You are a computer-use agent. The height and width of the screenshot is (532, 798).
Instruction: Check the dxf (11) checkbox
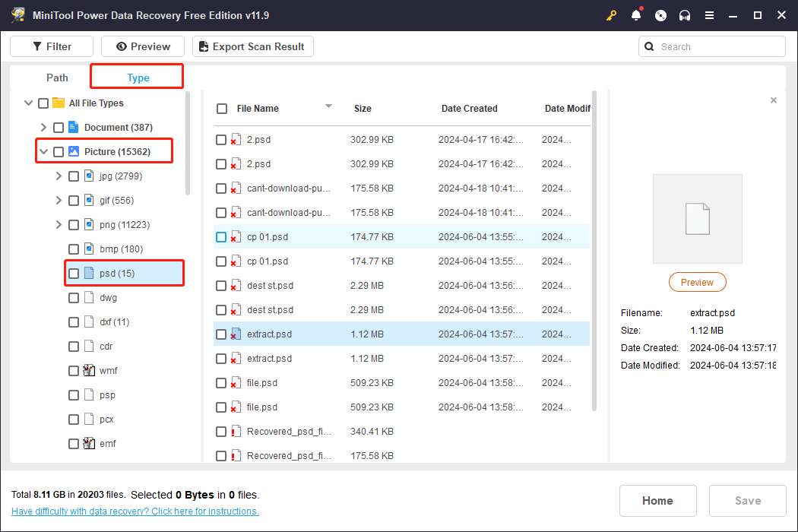(74, 322)
